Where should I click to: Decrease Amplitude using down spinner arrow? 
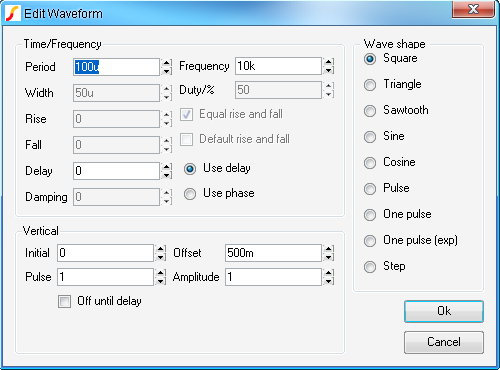tap(328, 281)
